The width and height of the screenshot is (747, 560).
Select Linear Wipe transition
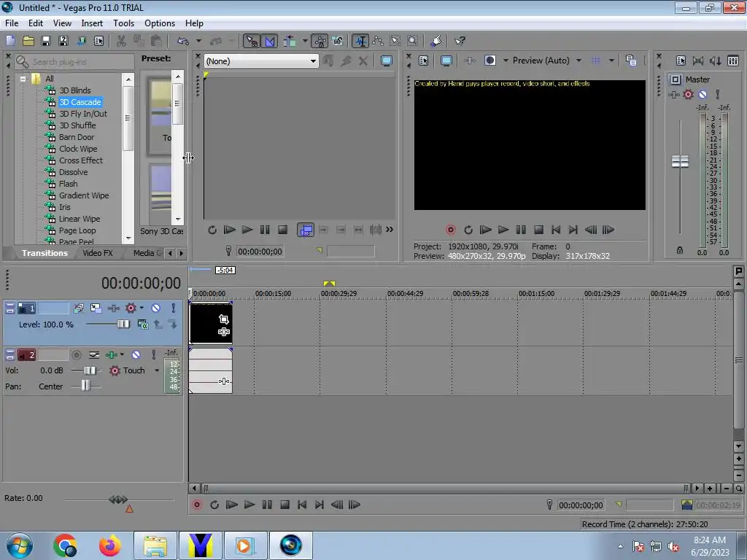point(79,219)
